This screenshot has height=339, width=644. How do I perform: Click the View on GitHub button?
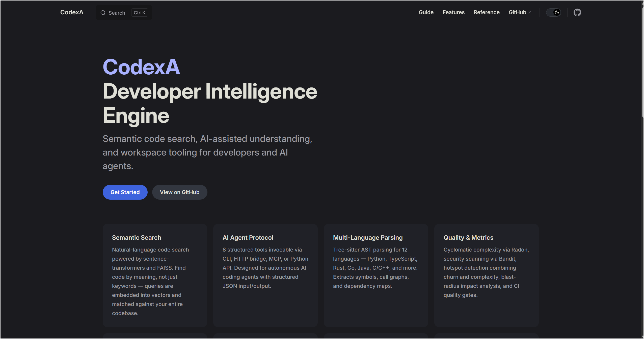tap(179, 192)
